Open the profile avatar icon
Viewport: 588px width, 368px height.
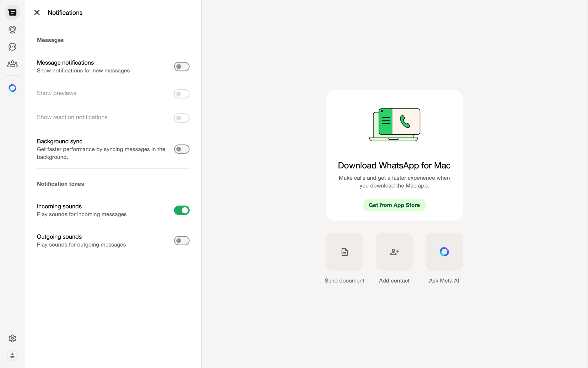[12, 355]
